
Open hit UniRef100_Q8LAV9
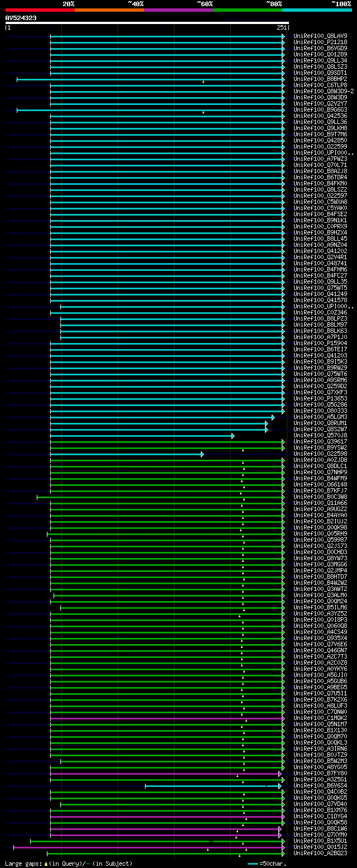(320, 36)
